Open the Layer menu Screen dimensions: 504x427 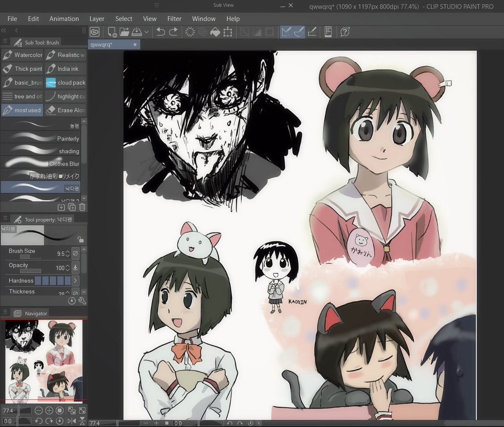pos(97,18)
